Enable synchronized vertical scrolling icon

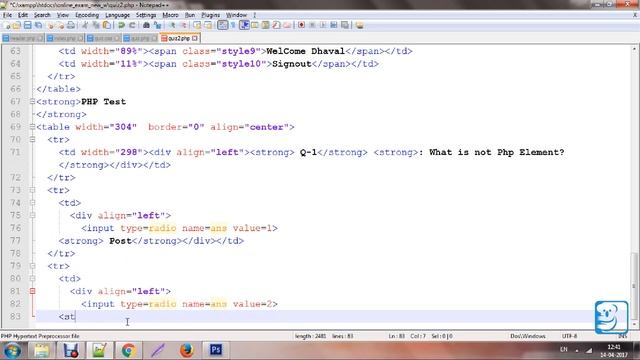pos(197,25)
